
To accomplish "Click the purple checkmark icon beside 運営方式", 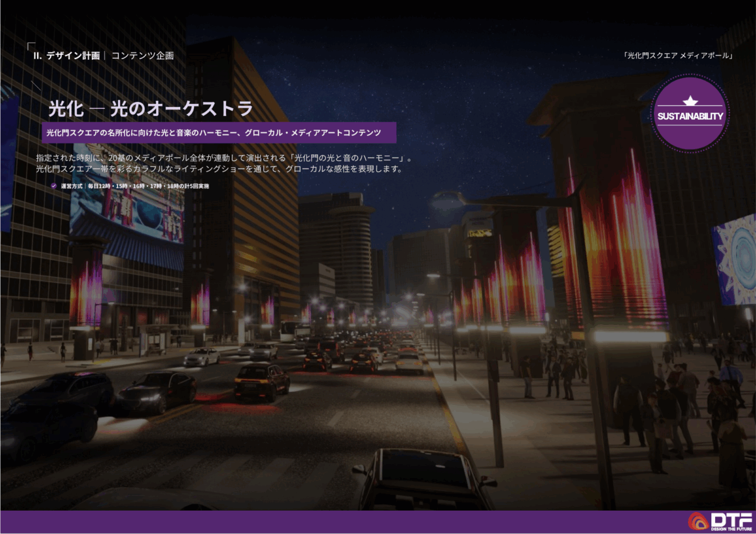I will [x=54, y=186].
